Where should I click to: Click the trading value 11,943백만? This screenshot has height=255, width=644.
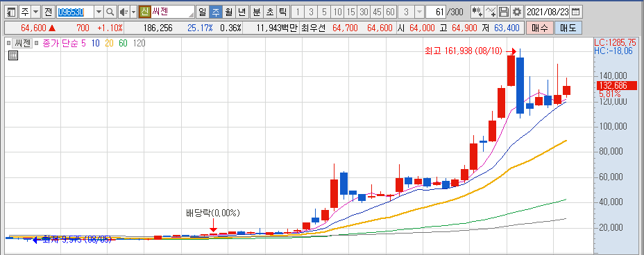276,28
